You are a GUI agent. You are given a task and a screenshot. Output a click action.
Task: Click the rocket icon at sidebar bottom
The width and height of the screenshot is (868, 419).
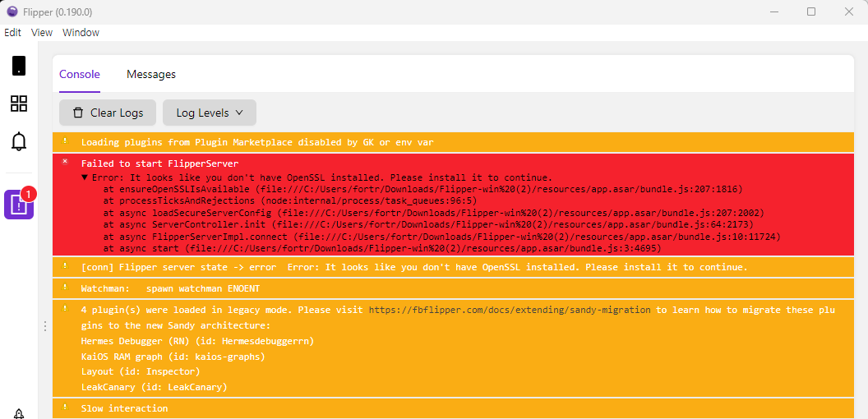[19, 413]
